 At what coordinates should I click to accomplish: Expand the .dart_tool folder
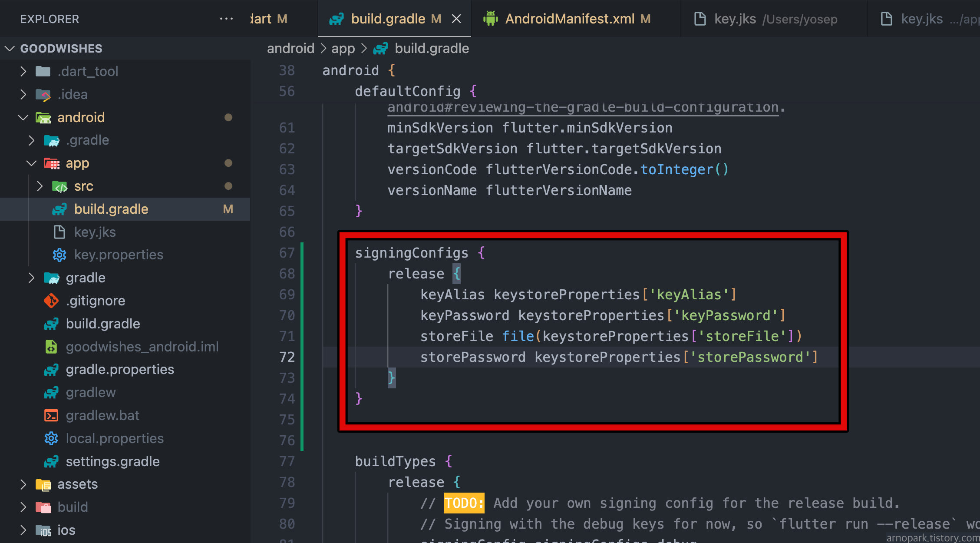[23, 71]
